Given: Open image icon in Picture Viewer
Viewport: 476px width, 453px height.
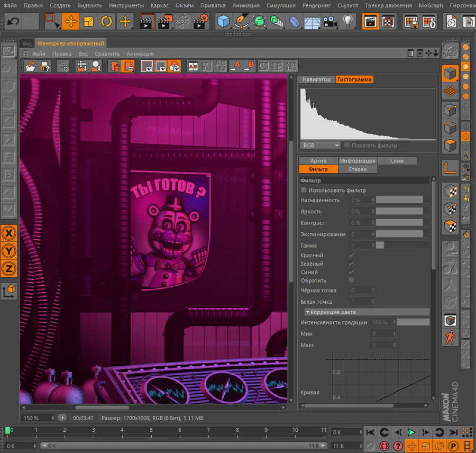Looking at the screenshot, I should click(x=30, y=66).
